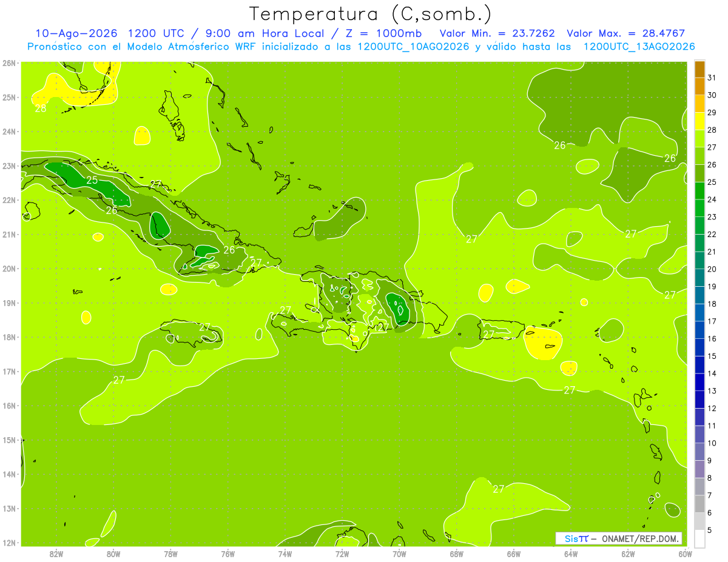Viewport: 728px width, 562px height.
Task: Click the '15N' latitude label
Action: pos(10,440)
